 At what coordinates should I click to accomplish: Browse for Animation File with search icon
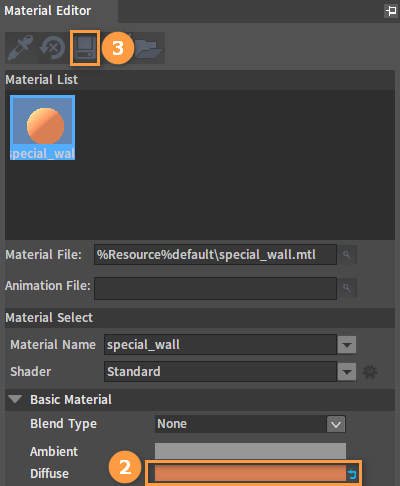(347, 287)
